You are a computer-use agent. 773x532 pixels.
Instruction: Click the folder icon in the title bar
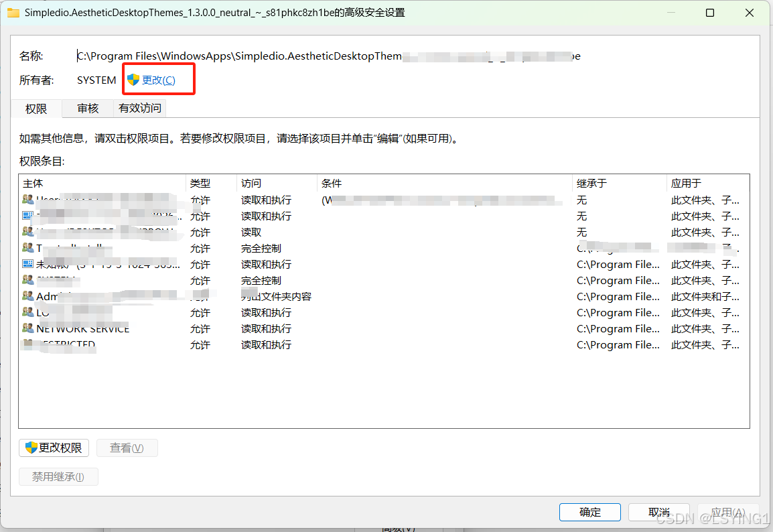13,13
